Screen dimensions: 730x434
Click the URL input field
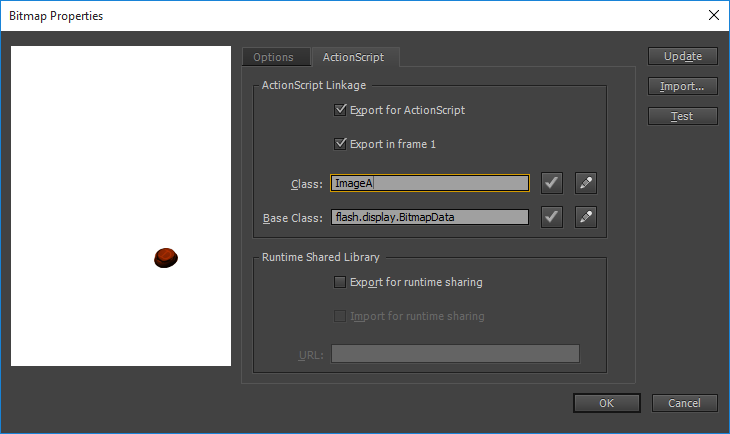[455, 354]
